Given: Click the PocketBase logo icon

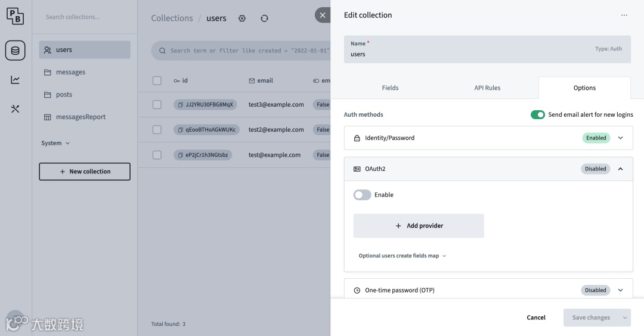Looking at the screenshot, I should (16, 17).
